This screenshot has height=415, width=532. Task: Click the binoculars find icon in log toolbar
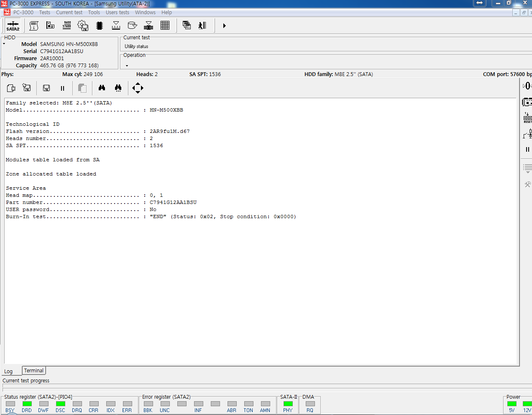click(x=102, y=88)
